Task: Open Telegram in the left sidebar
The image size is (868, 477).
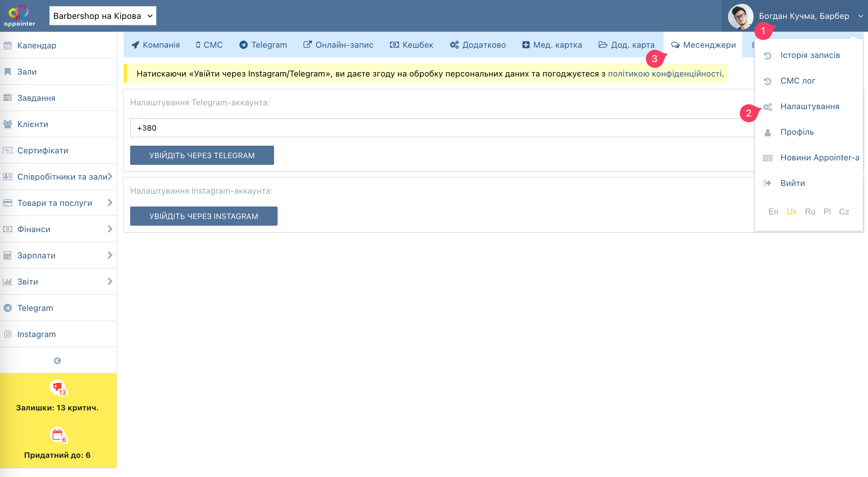Action: (35, 308)
